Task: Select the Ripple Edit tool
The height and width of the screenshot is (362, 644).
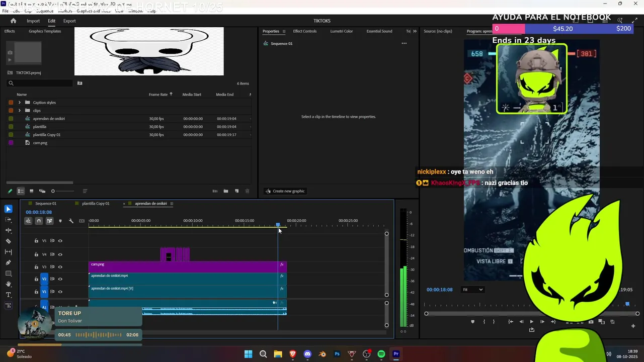Action: click(x=9, y=230)
